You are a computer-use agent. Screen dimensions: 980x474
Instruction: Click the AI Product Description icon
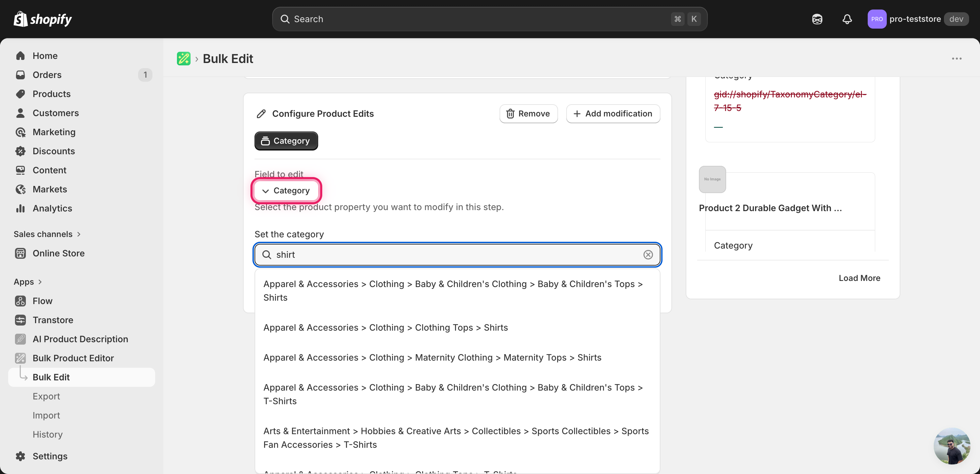20,338
